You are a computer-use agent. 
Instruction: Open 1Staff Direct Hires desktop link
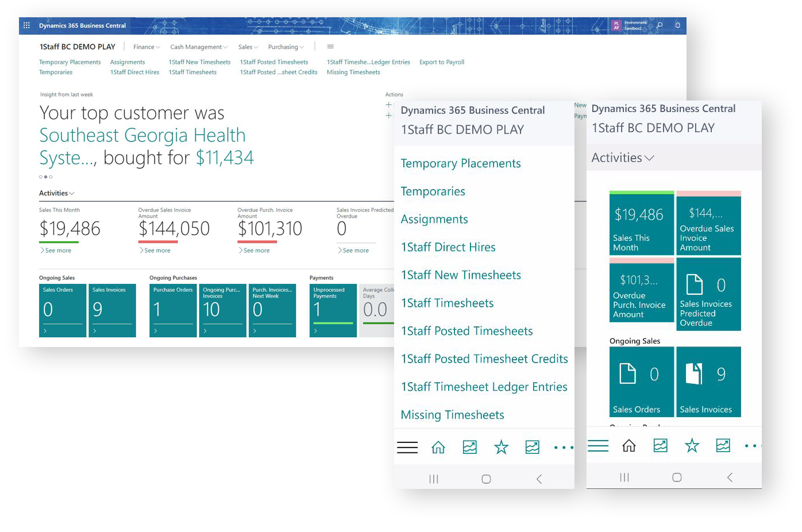tap(134, 72)
